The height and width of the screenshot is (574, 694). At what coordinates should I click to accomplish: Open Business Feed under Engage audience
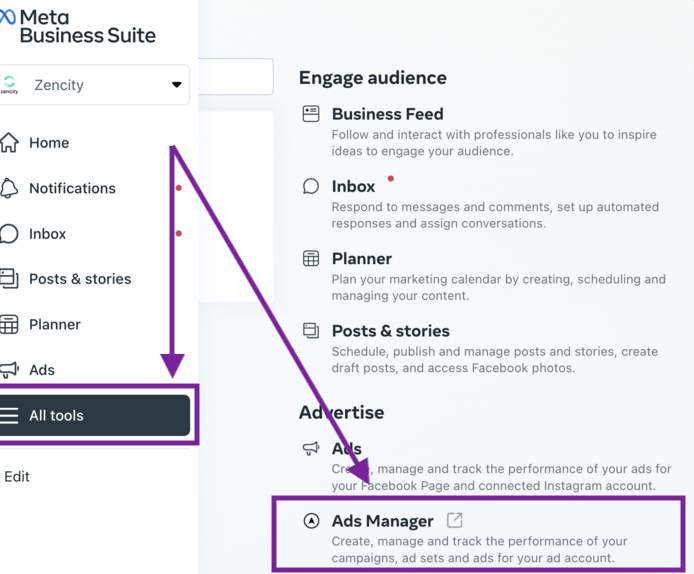[388, 114]
